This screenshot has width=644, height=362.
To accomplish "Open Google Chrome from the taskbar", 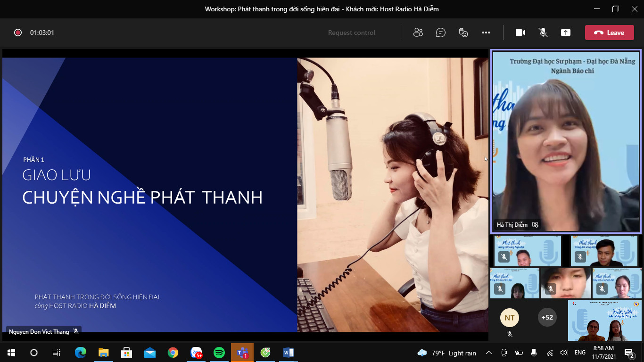I will tap(173, 353).
